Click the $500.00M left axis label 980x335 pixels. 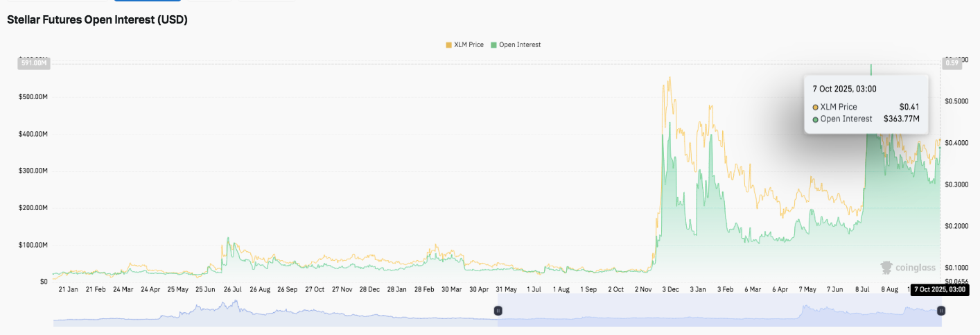tap(33, 96)
